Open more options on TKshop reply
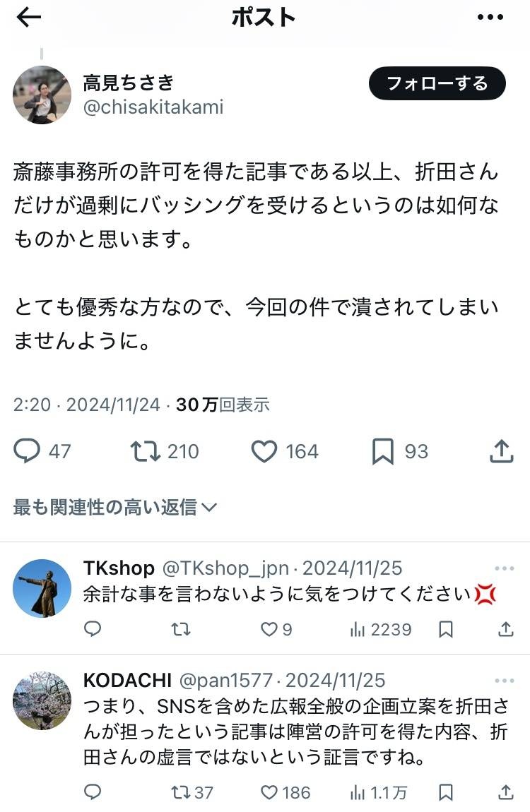 [x=505, y=568]
